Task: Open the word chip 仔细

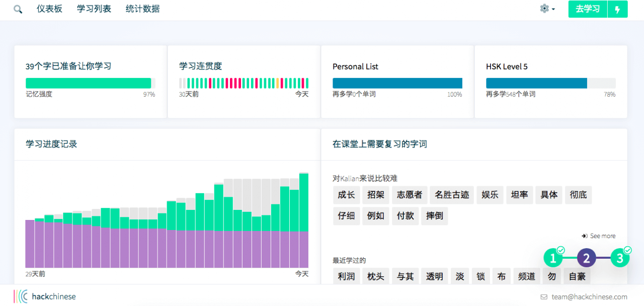Action: 346,216
